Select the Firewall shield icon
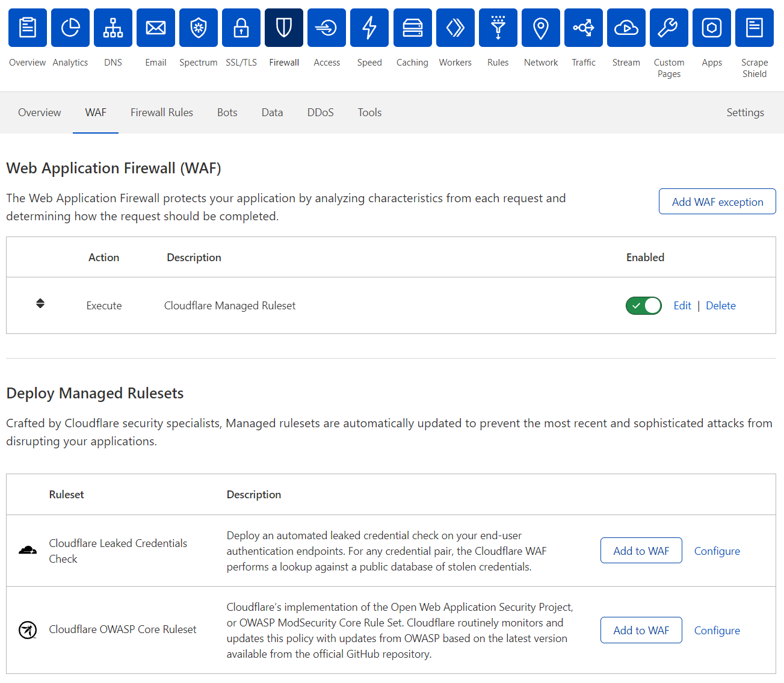Screen dimensions: 784x683 [283, 27]
